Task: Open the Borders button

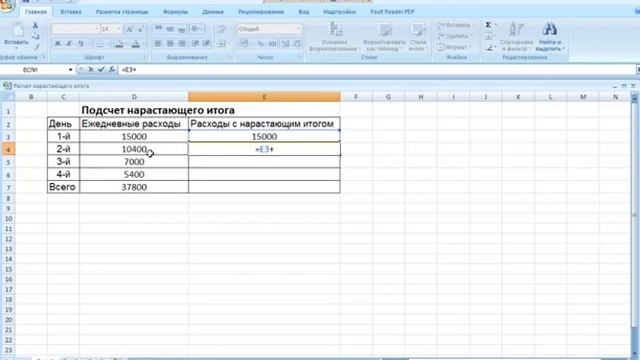Action: (x=100, y=44)
